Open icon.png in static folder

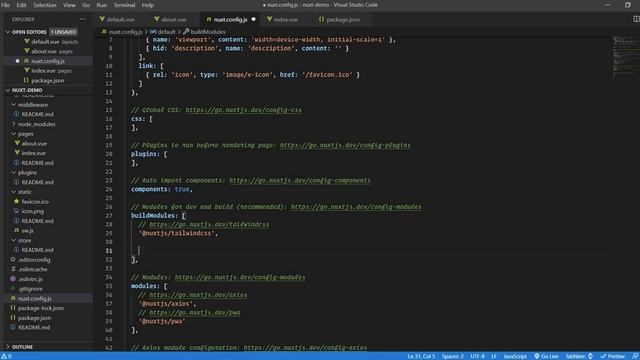(33, 211)
